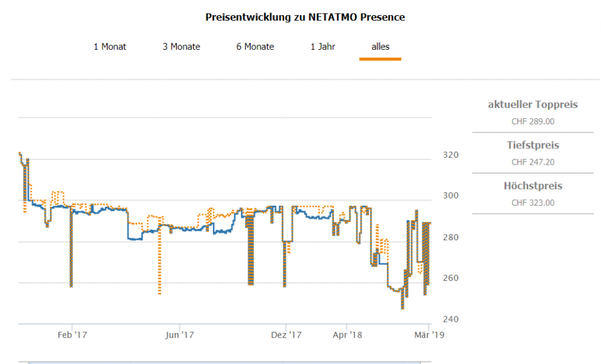Click the range navigator bar below the chart
Viewport: 601px width, 364px height.
click(x=223, y=362)
